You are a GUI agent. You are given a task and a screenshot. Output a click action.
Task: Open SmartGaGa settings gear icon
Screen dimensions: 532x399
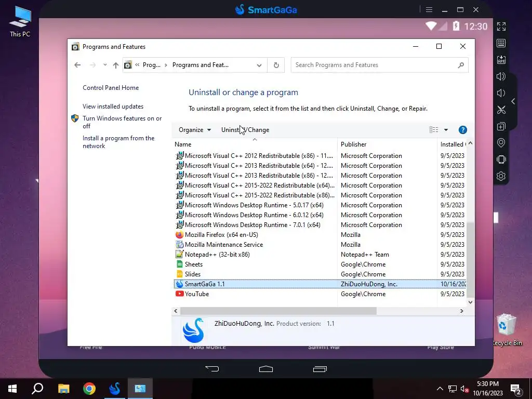coord(501,176)
